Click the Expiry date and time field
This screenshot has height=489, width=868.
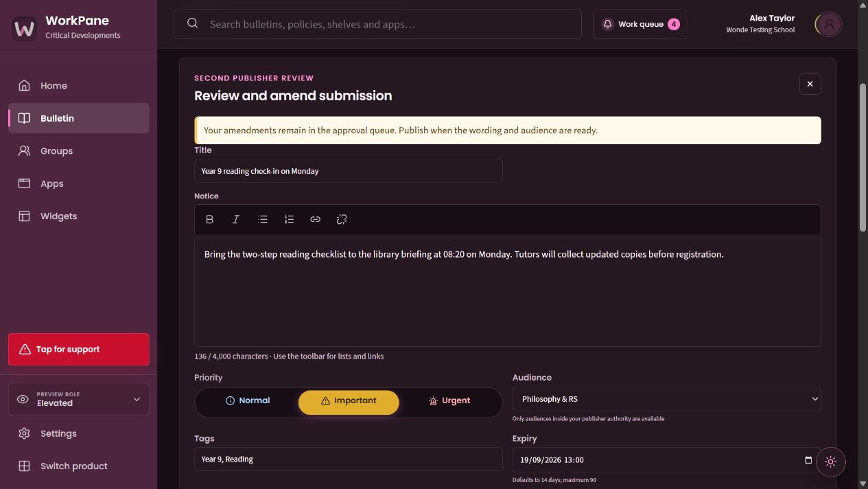666,460
